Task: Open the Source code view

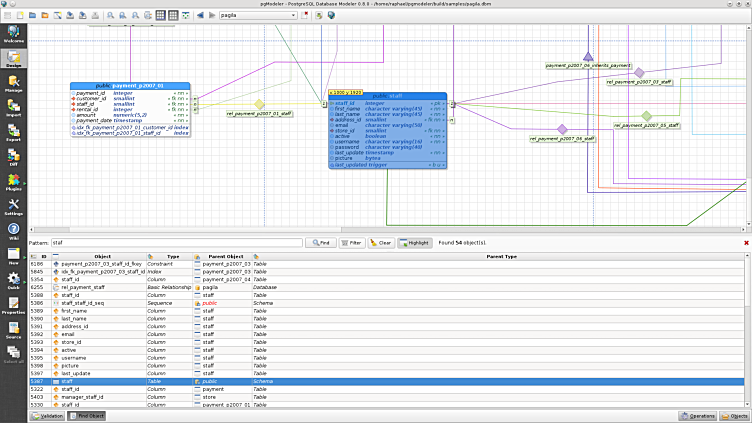Action: 14,330
